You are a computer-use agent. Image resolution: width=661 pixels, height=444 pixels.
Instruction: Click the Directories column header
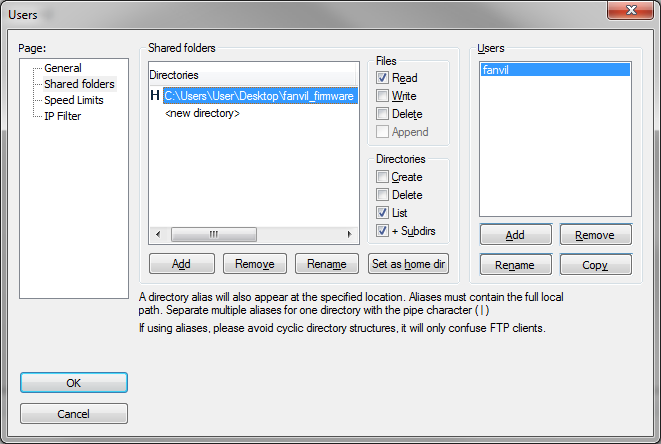tap(253, 75)
